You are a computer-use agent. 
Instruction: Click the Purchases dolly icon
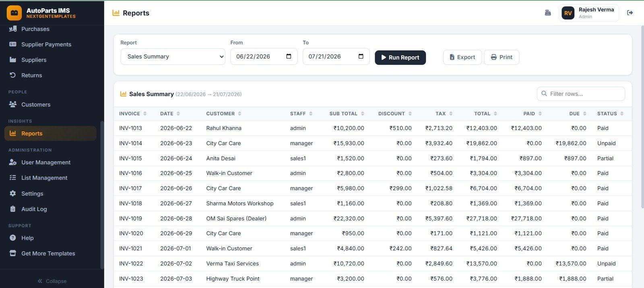point(13,29)
